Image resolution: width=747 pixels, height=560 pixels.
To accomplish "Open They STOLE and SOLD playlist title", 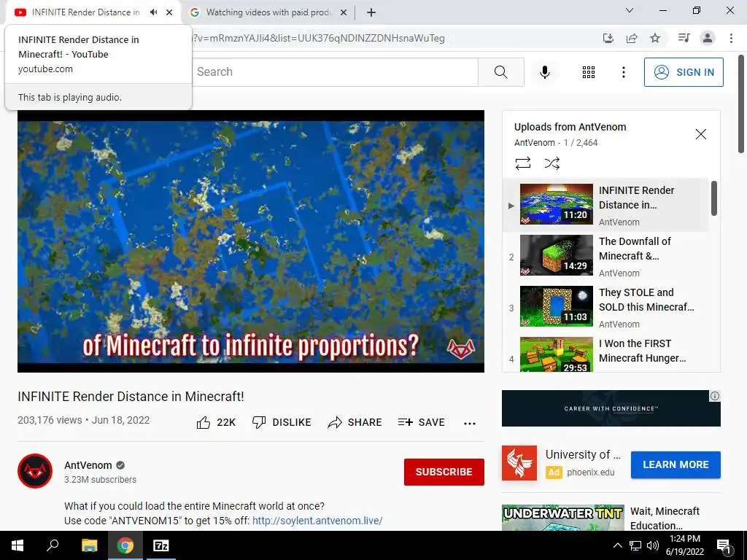I will pos(646,300).
